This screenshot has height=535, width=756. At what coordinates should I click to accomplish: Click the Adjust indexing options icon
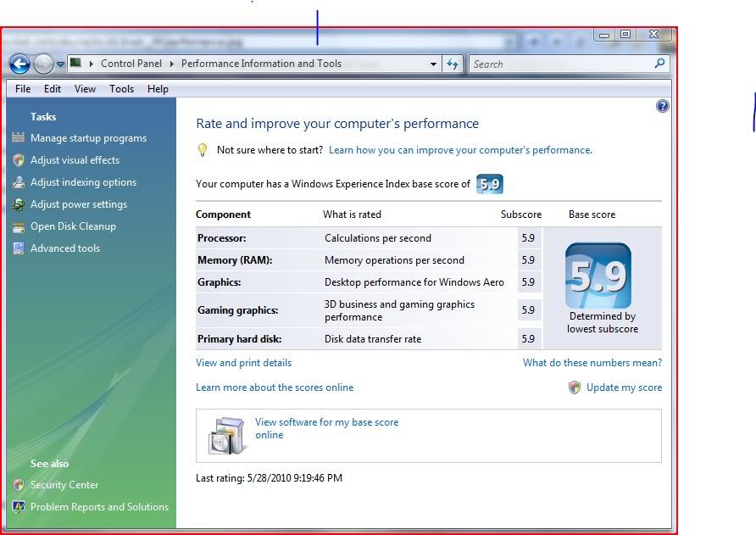19,182
